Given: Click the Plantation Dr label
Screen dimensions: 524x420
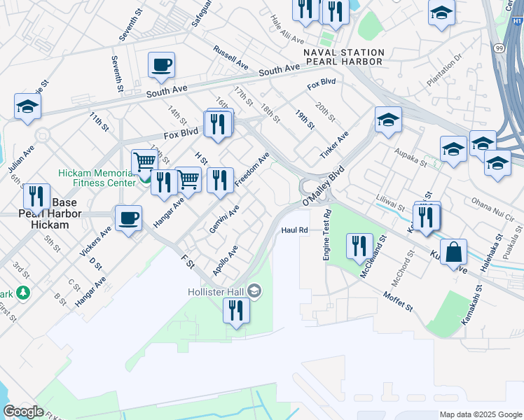Looking at the screenshot, I should (x=444, y=70).
